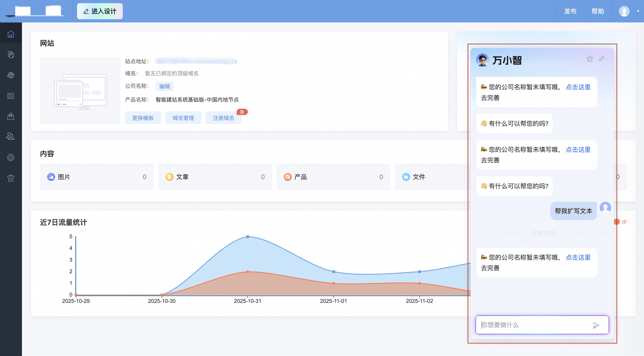Open the 帮助 menu item
The height and width of the screenshot is (356, 644).
click(597, 11)
